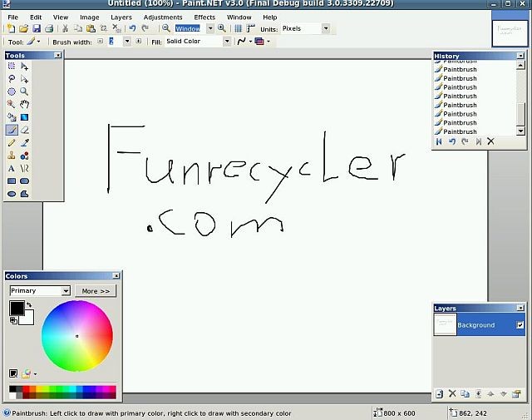Screen dimensions: 532x420
Task: Add new layer in Layers panel
Action: pyautogui.click(x=440, y=394)
